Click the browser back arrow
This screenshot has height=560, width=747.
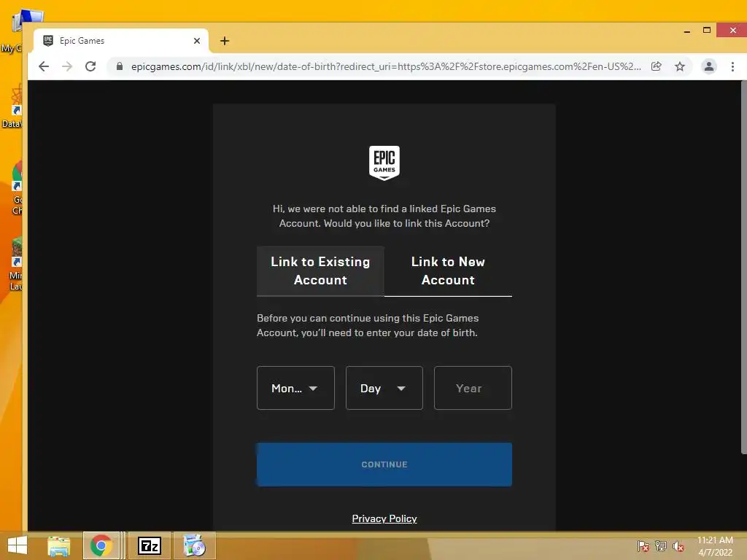point(44,66)
